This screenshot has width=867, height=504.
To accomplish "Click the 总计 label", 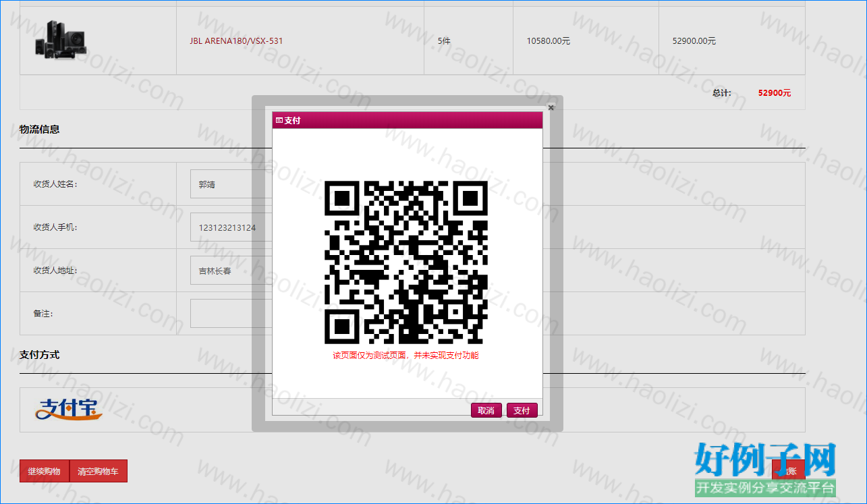I will pyautogui.click(x=722, y=93).
